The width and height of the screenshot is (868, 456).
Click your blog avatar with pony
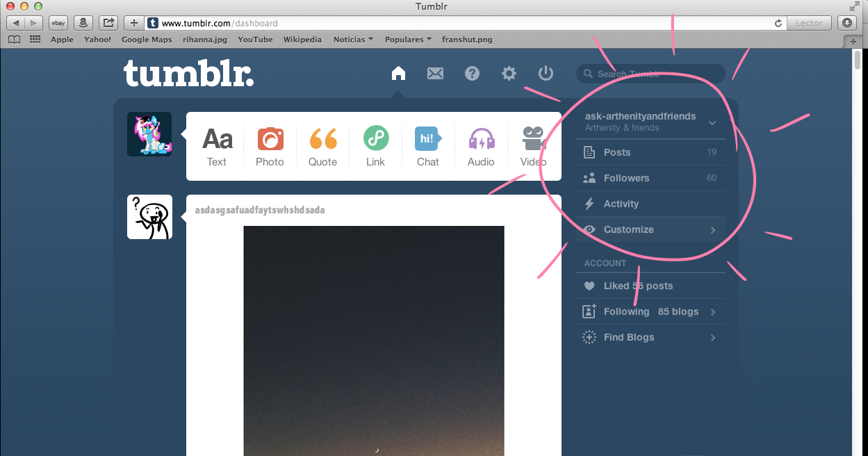tap(149, 134)
